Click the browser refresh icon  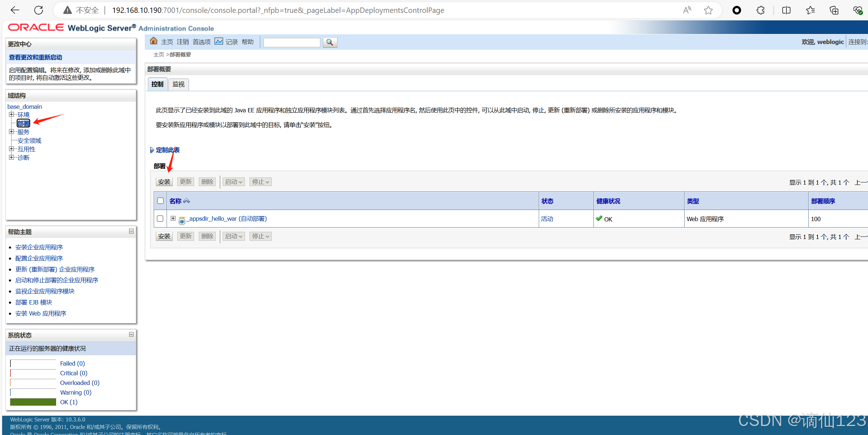click(x=38, y=10)
